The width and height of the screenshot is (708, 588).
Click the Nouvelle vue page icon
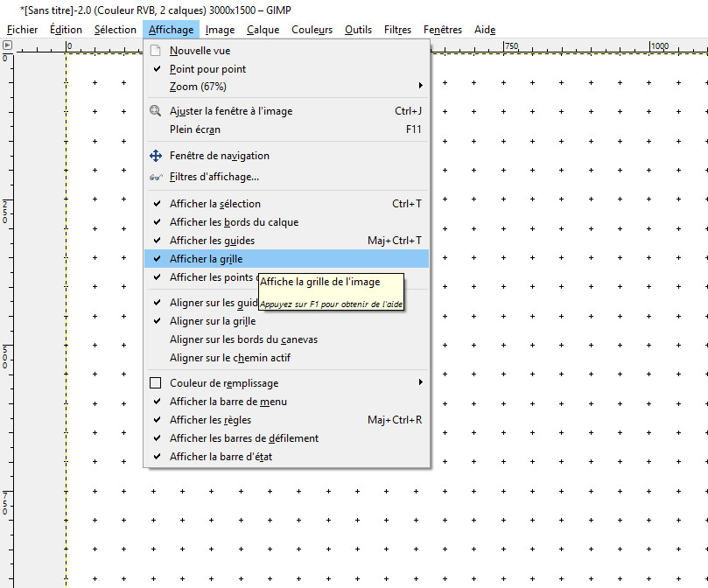click(155, 51)
